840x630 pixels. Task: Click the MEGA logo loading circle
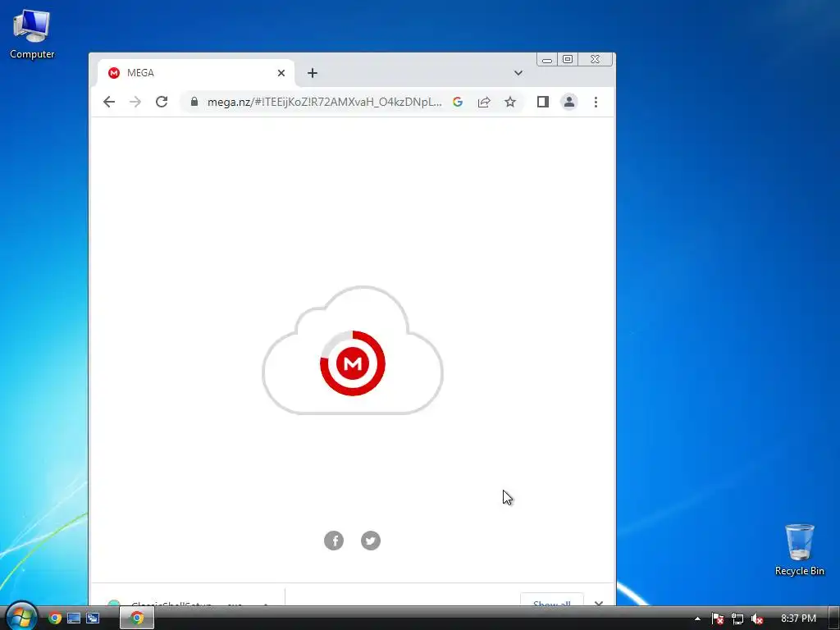(353, 363)
